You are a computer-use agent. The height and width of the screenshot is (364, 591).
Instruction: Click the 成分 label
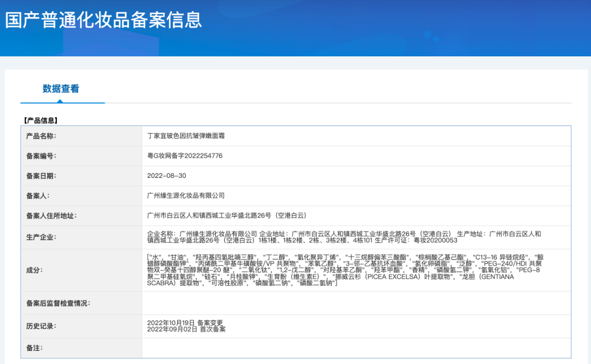(34, 270)
